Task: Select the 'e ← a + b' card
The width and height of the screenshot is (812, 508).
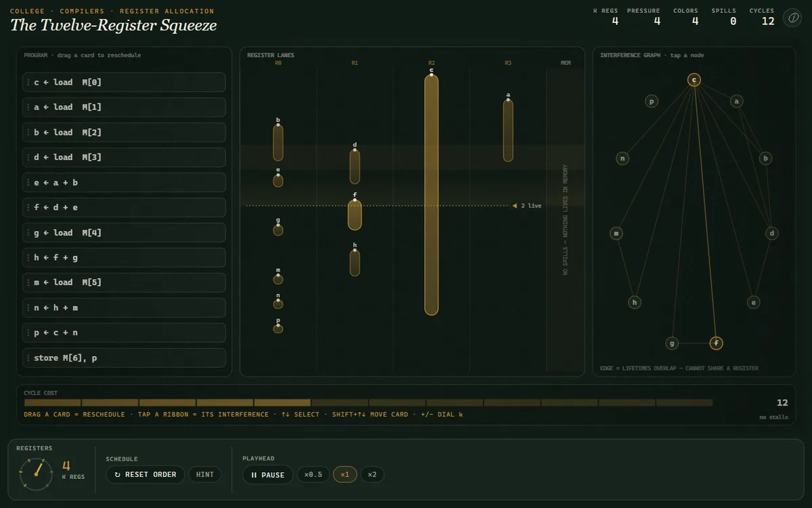Action: 124,182
